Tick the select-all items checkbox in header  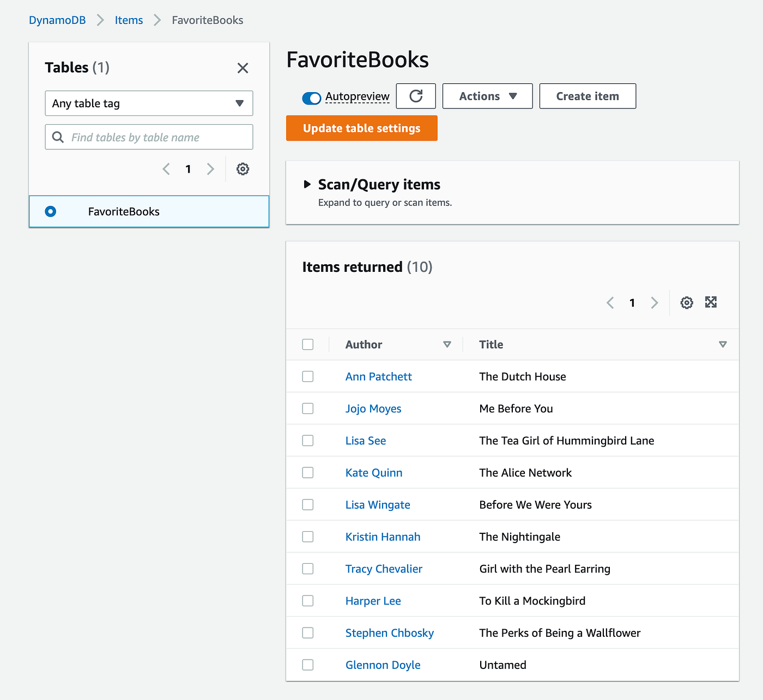coord(308,344)
